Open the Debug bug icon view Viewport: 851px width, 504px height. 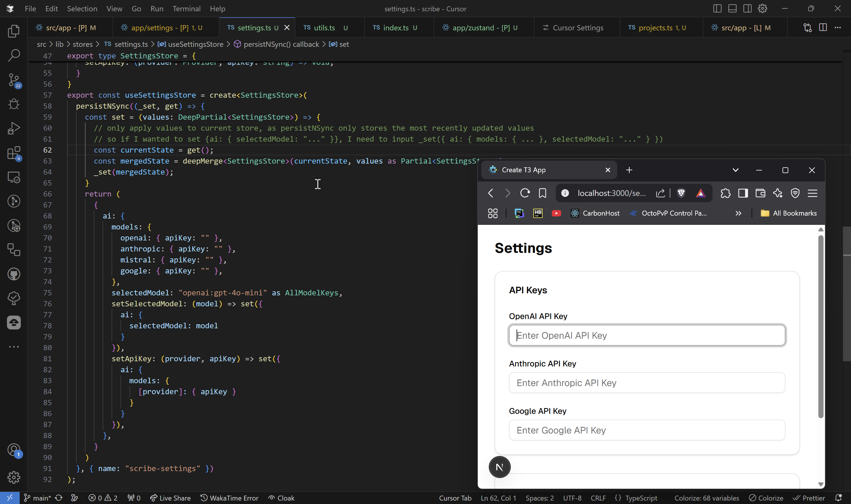coord(14,104)
